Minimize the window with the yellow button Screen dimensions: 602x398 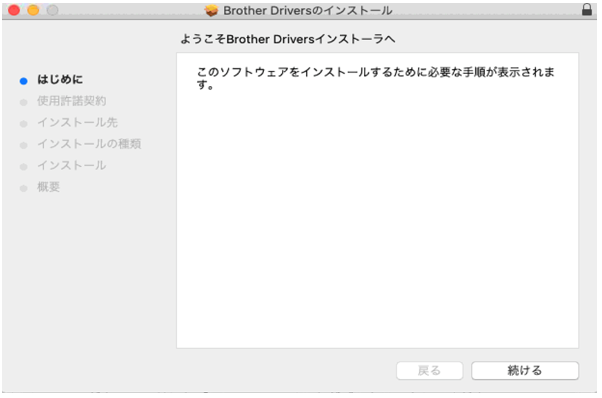(33, 10)
